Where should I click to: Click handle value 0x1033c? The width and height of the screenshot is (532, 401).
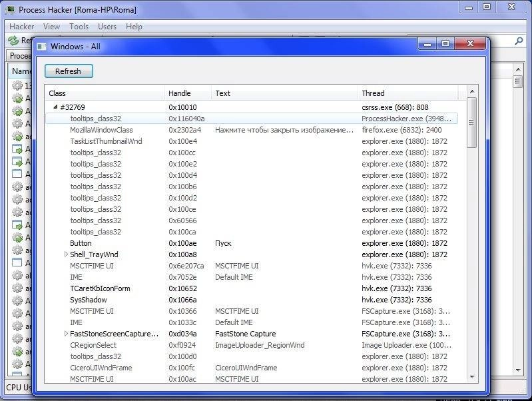[x=182, y=322]
